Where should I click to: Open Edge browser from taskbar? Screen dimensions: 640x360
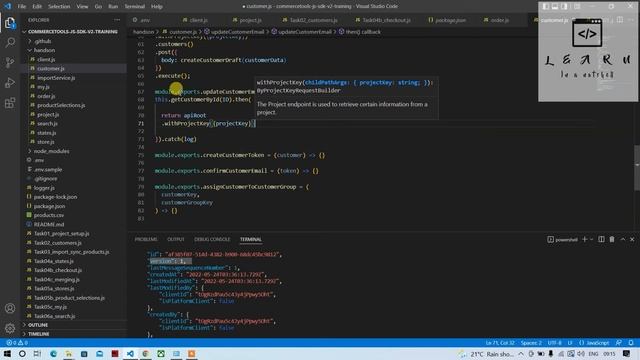(53, 353)
